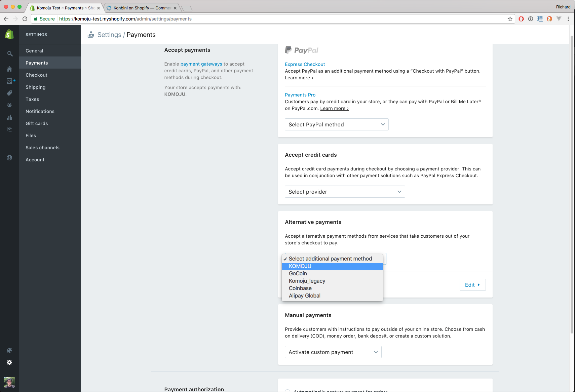Screen dimensions: 575x392
Task: Click Learn more under Payments Pro
Action: click(x=334, y=108)
